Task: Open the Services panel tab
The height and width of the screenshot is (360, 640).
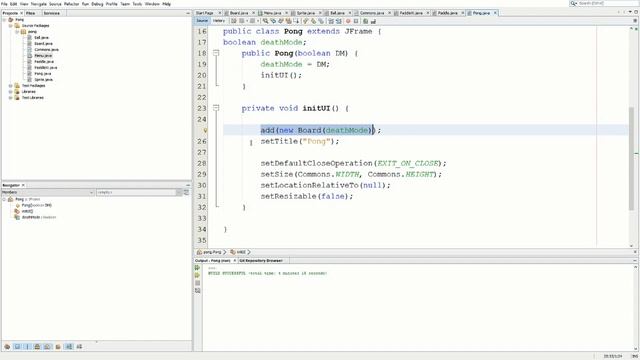Action: [51, 13]
